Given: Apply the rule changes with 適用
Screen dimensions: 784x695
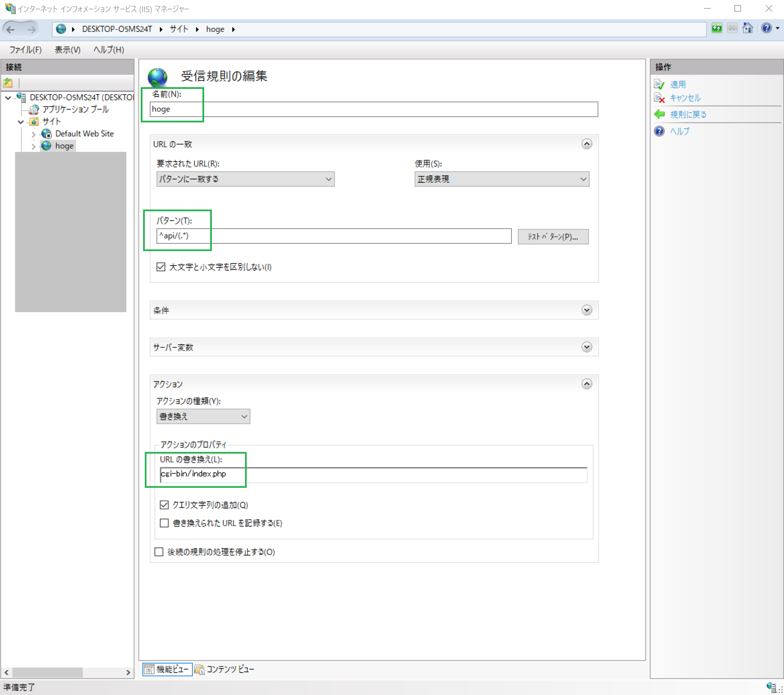Looking at the screenshot, I should [x=677, y=84].
